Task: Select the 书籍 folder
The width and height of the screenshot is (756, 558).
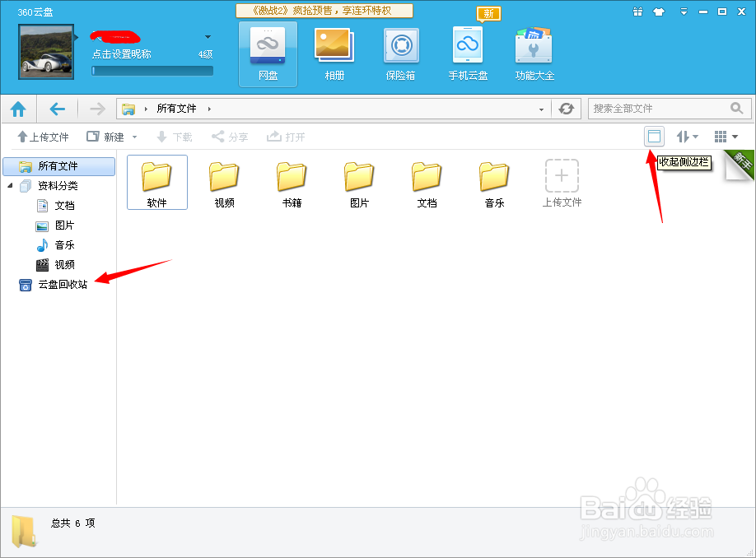Action: pos(292,184)
